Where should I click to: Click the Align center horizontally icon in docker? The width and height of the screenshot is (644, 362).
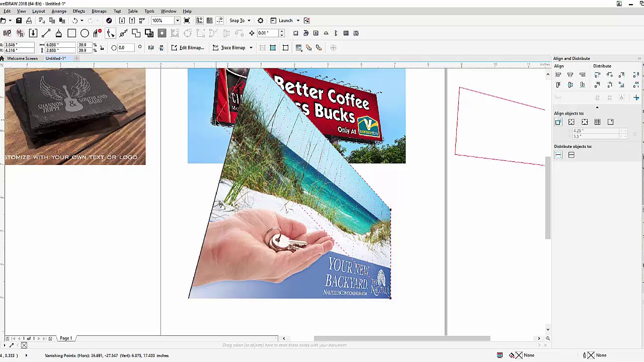570,74
